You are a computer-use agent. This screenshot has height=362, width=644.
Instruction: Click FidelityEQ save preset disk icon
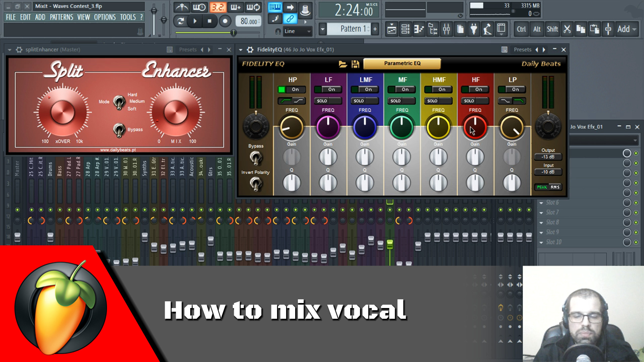pyautogui.click(x=355, y=64)
